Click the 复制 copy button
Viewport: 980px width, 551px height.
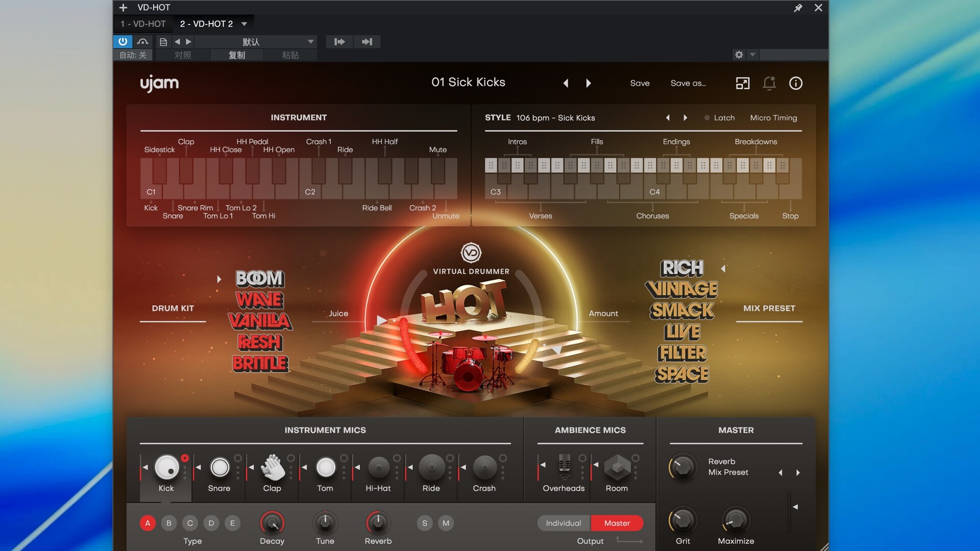pyautogui.click(x=237, y=55)
